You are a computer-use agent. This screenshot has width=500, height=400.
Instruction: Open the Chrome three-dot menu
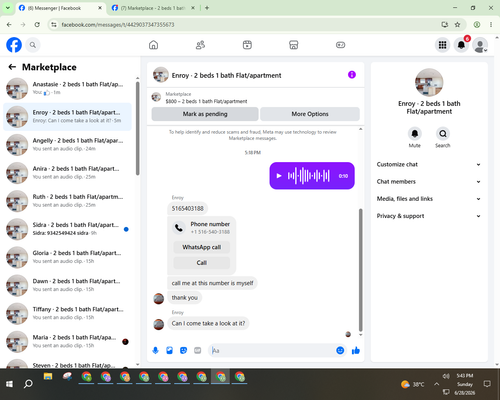point(491,24)
